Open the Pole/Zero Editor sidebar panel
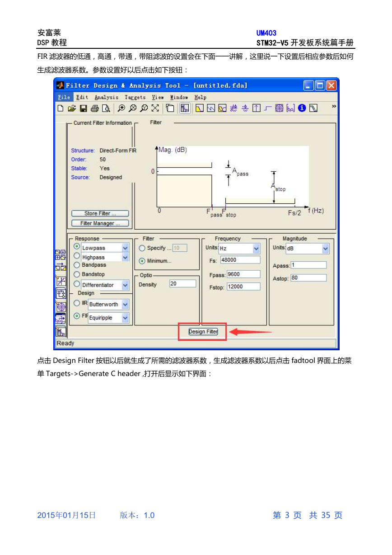Screen dimensions: 392x555 pyautogui.click(x=61, y=306)
